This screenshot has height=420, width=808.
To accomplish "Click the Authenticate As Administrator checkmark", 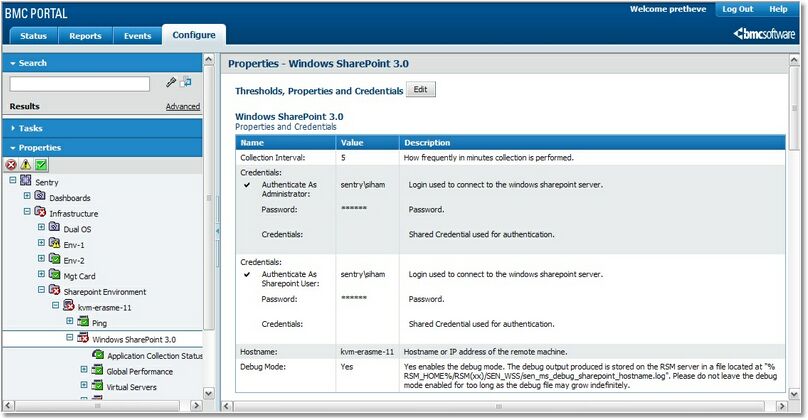I will 247,184.
